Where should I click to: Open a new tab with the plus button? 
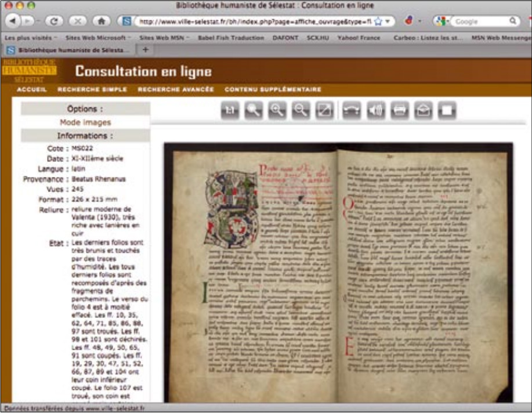146,49
